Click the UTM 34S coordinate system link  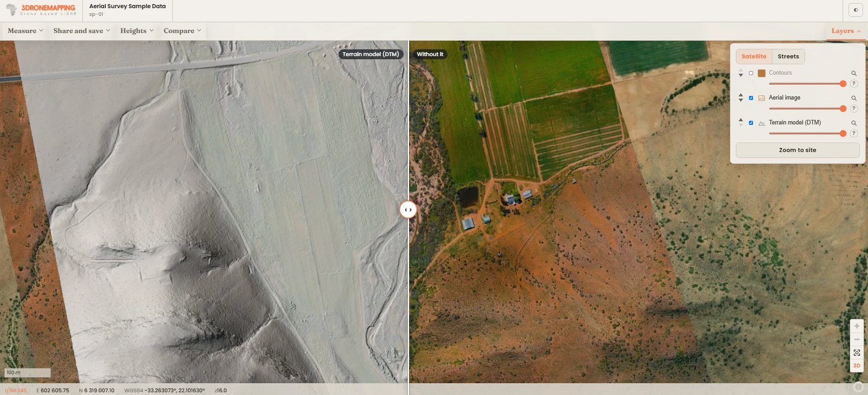pyautogui.click(x=16, y=391)
